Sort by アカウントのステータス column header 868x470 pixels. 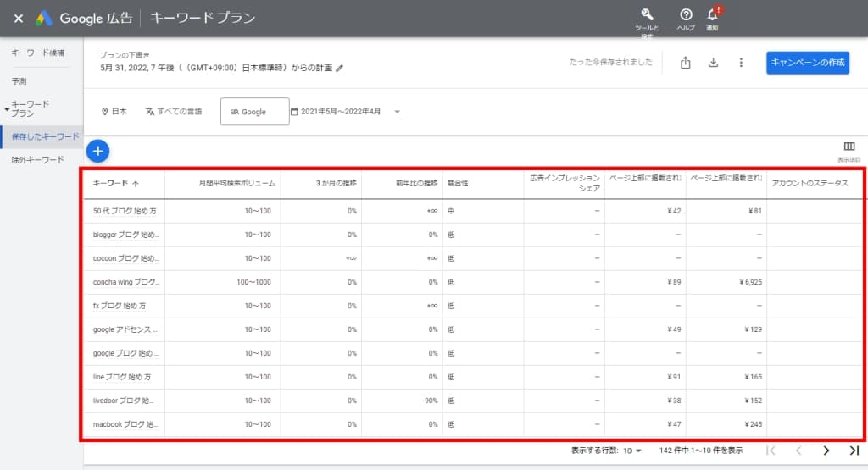[810, 183]
